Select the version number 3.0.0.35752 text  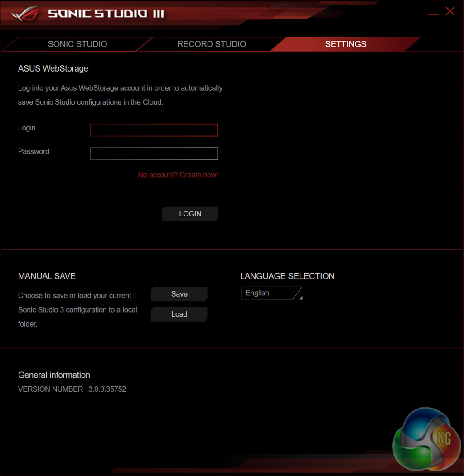pyautogui.click(x=107, y=389)
